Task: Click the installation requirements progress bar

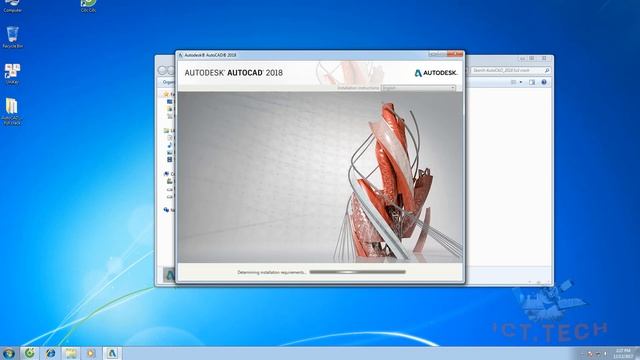Action: pos(358,272)
